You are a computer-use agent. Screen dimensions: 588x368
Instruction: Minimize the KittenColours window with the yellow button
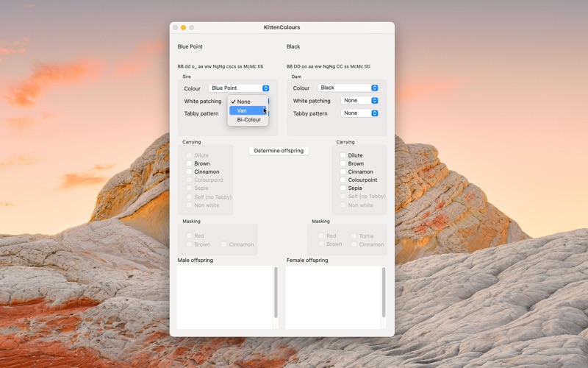(x=183, y=27)
